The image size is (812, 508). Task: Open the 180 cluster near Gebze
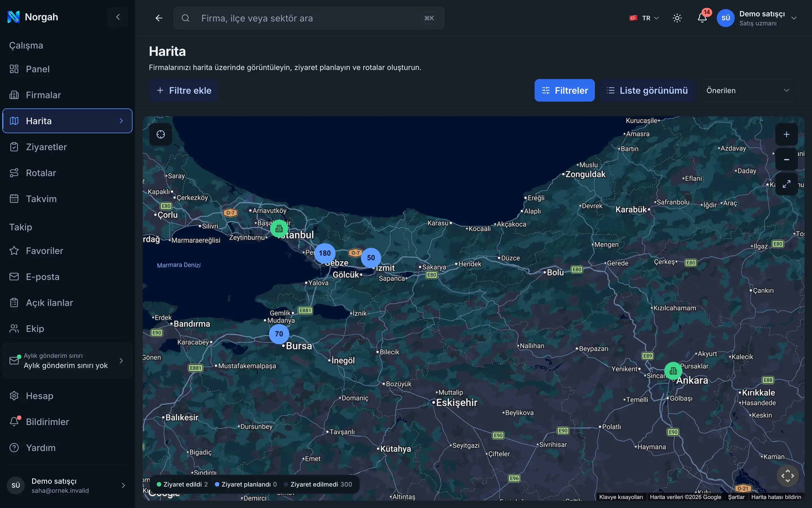(x=325, y=253)
